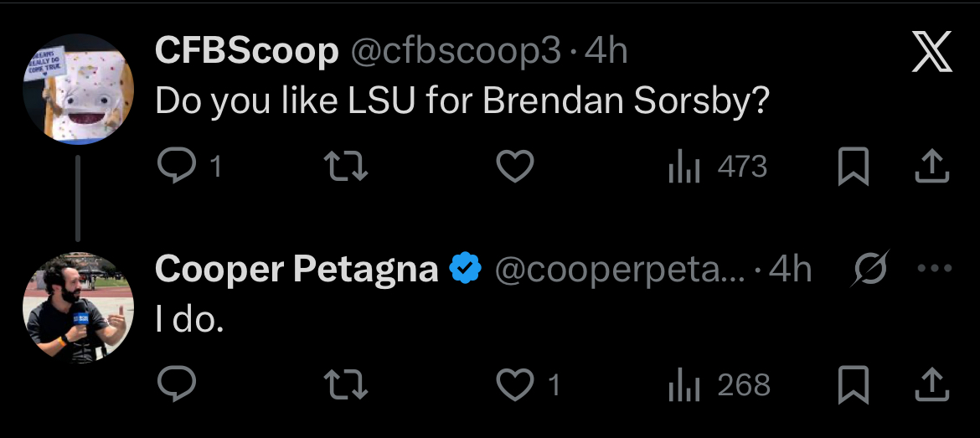
Task: Open Cooper Petagna's profile picture
Action: [78, 308]
